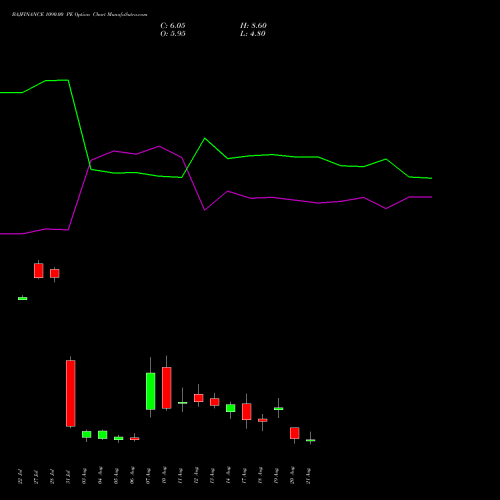The height and width of the screenshot is (500, 500).
Task: Click the green candle above 03 Aug
Action: (87, 434)
